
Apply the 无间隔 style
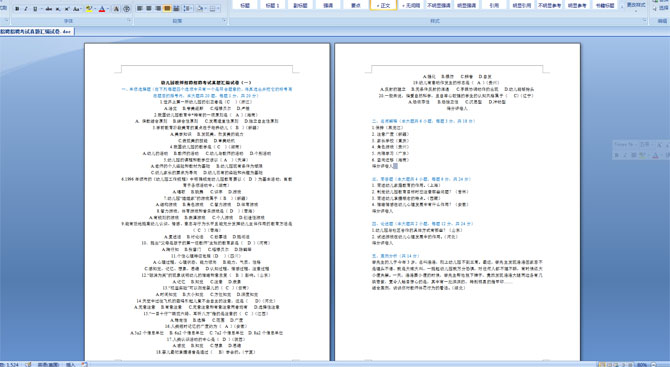(411, 5)
